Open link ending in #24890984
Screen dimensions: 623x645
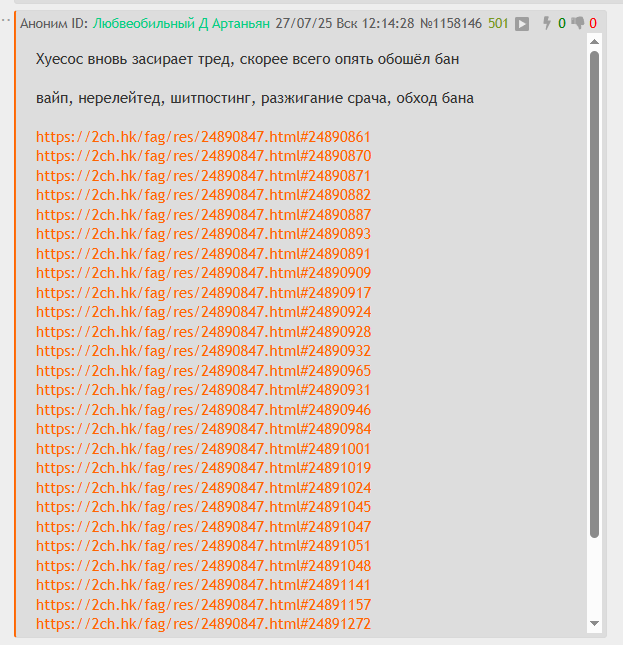click(204, 429)
